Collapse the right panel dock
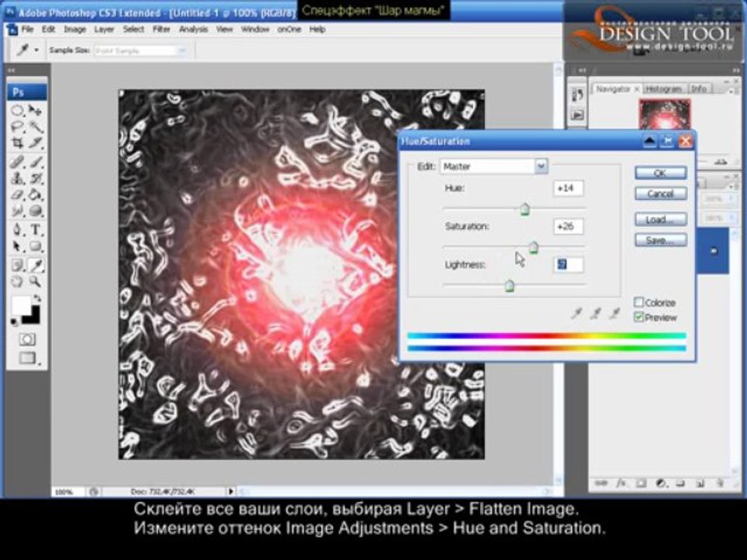The image size is (747, 560). [x=736, y=71]
